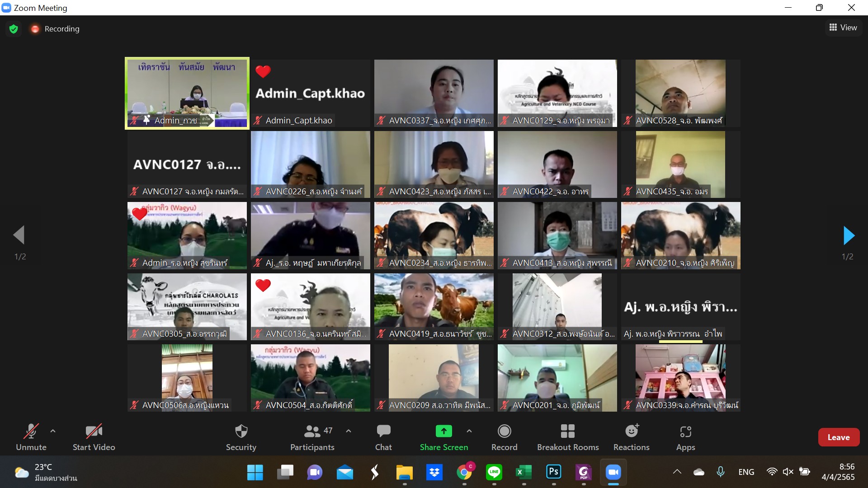Open the Chat app taskbar icon

(x=315, y=472)
